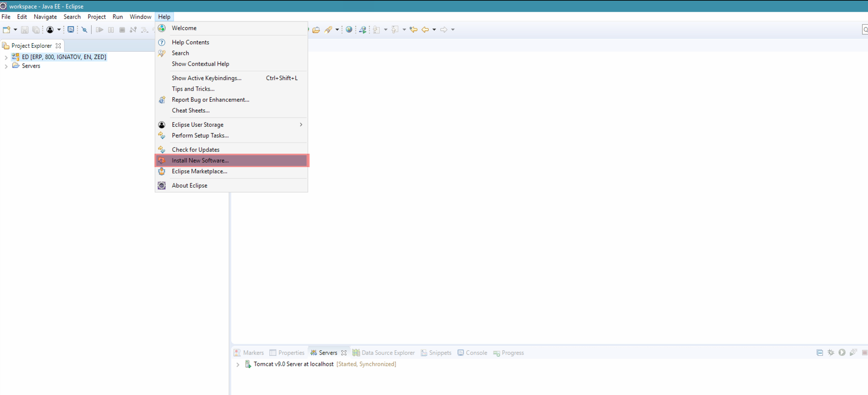This screenshot has width=868, height=395.
Task: Open the New wizard dropdown arrow
Action: pyautogui.click(x=15, y=30)
